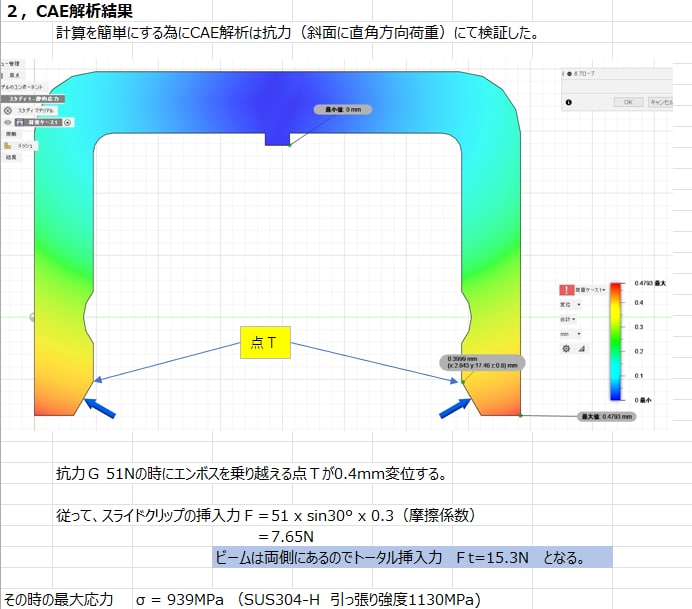Open the 変位 result type dropdown
692x609 pixels.
[x=570, y=304]
